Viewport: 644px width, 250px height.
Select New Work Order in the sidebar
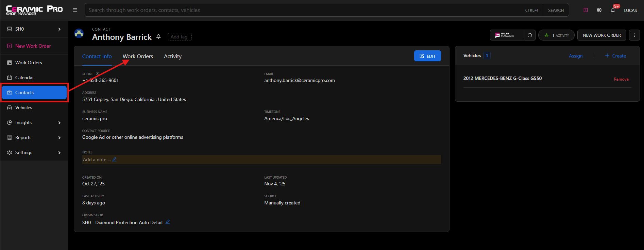pos(34,46)
